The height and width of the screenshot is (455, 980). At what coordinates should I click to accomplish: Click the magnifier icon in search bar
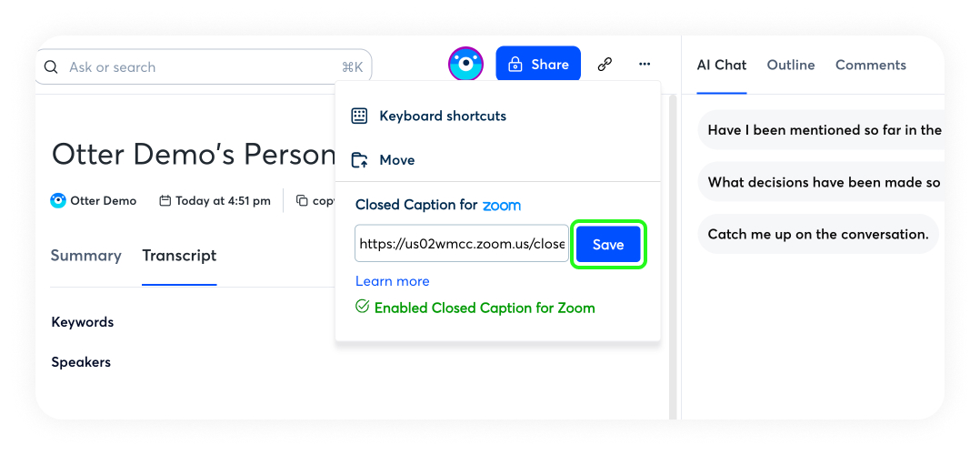click(x=53, y=67)
